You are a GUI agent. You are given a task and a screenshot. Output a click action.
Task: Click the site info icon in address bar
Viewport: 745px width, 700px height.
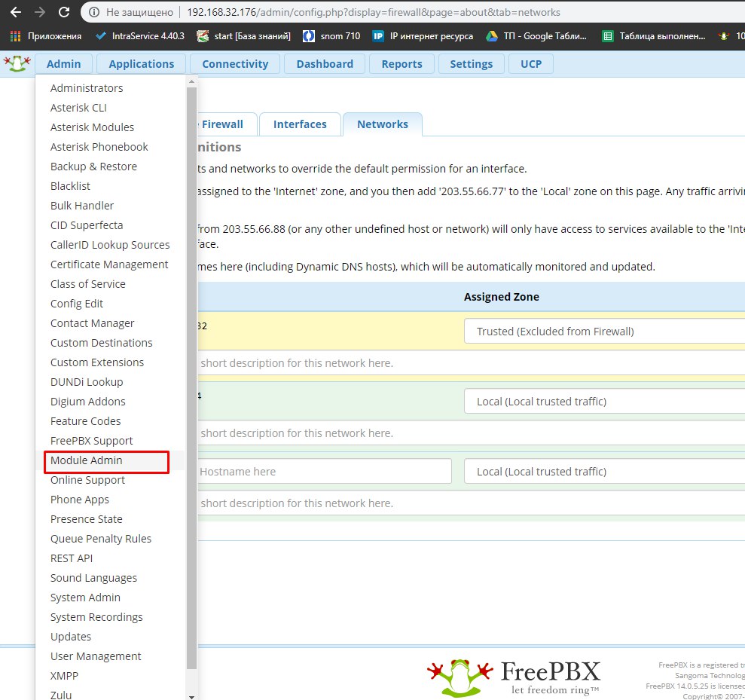[94, 12]
